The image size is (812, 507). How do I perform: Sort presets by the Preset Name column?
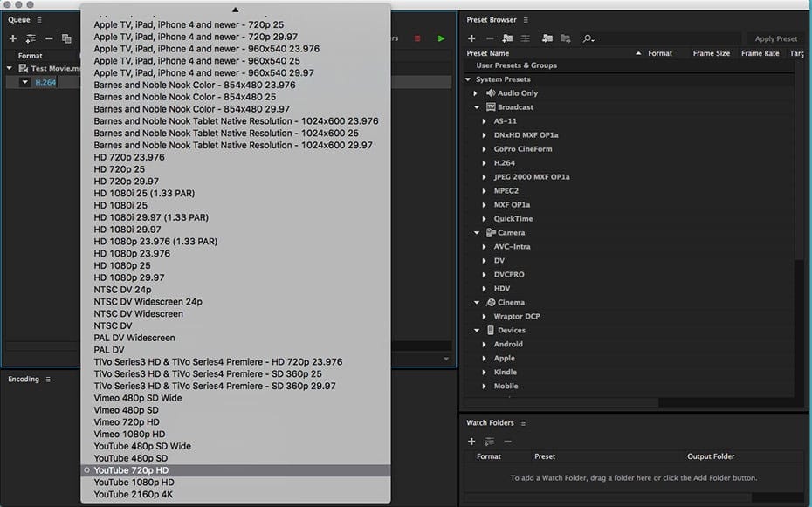(488, 53)
